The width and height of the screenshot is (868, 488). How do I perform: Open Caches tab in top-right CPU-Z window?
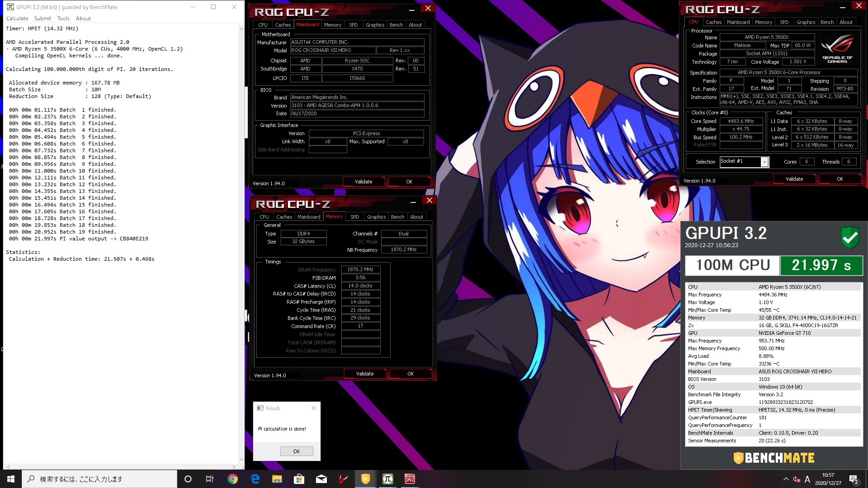714,22
